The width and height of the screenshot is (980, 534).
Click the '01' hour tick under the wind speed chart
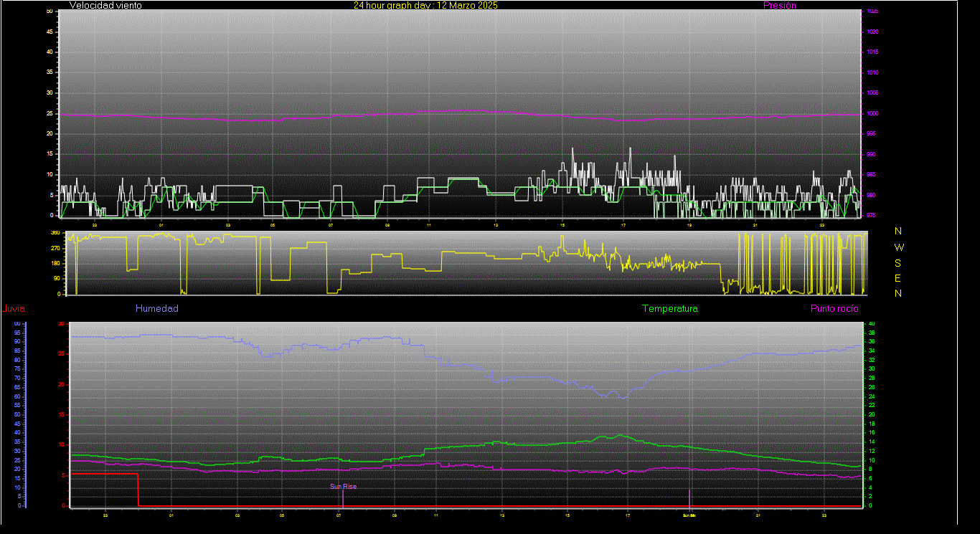coord(161,225)
